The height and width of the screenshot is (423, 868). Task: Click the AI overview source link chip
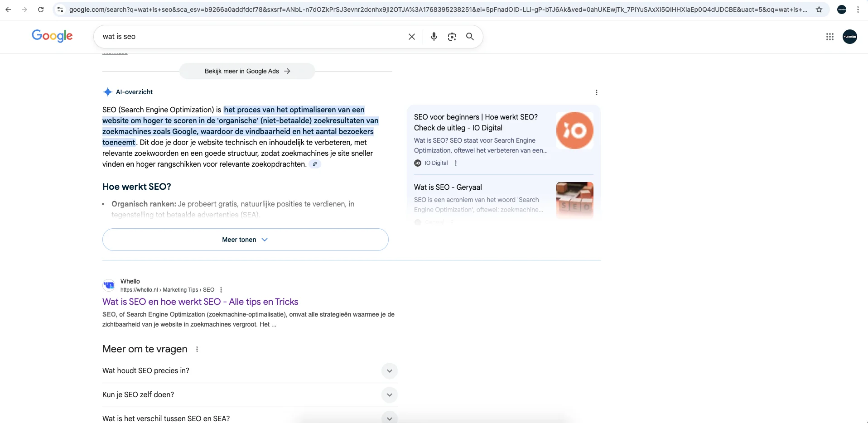point(315,164)
